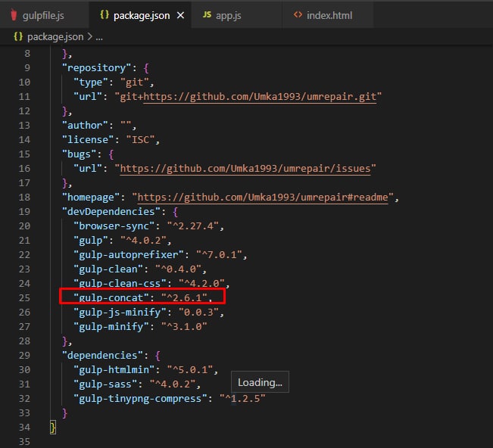
Task: Click the "gulp-htmlmin" dependency name
Action: [x=114, y=370]
